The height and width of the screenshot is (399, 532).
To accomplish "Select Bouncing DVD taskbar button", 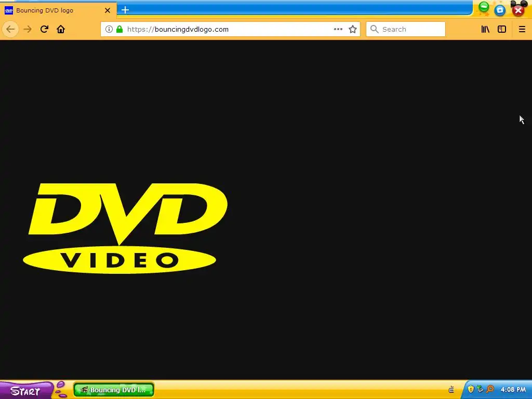I will pyautogui.click(x=114, y=390).
